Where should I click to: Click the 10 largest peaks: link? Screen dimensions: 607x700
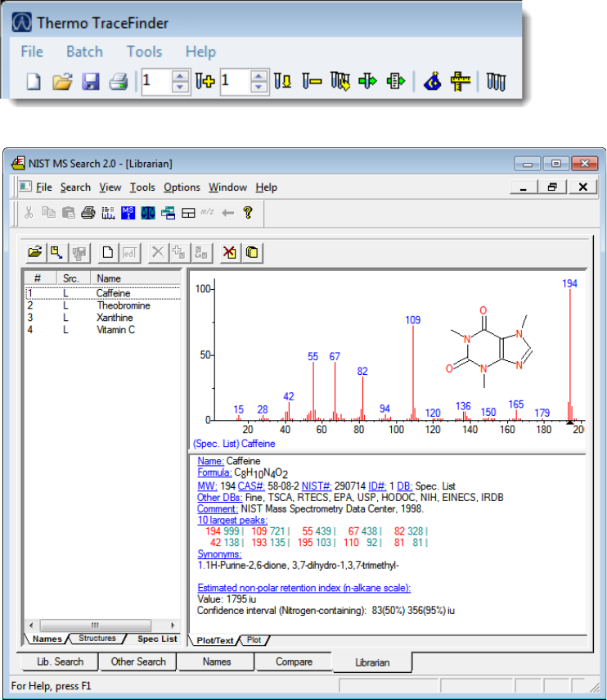(232, 520)
